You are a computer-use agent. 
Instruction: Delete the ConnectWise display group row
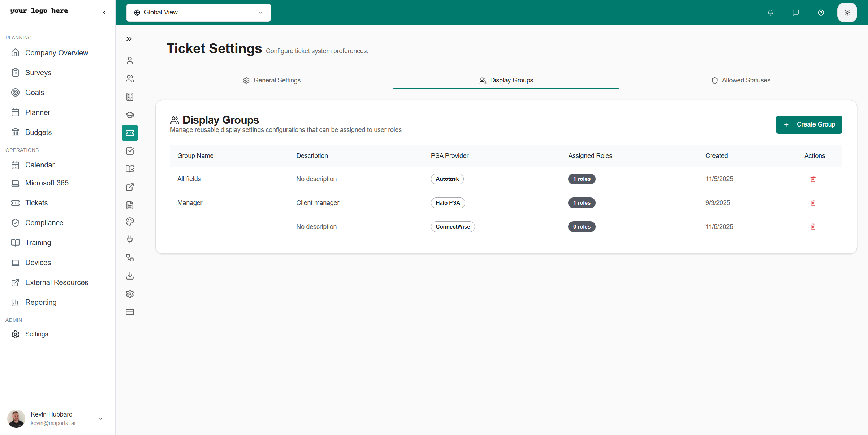point(813,227)
